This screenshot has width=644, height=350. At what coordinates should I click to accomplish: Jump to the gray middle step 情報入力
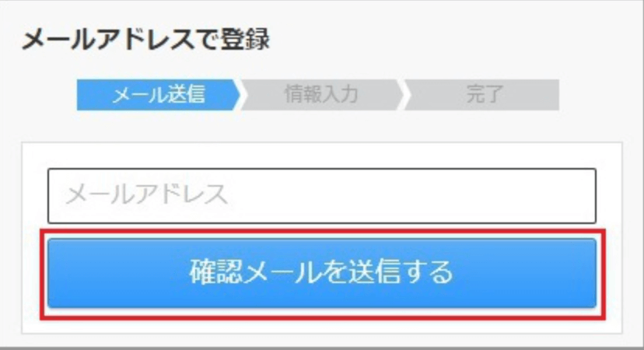tap(321, 95)
